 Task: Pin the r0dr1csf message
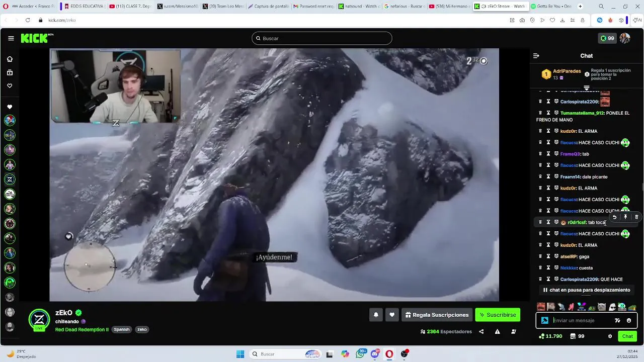[625, 217]
